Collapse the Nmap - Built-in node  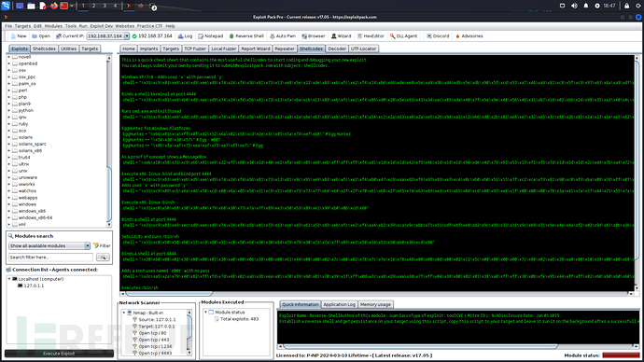pyautogui.click(x=124, y=313)
